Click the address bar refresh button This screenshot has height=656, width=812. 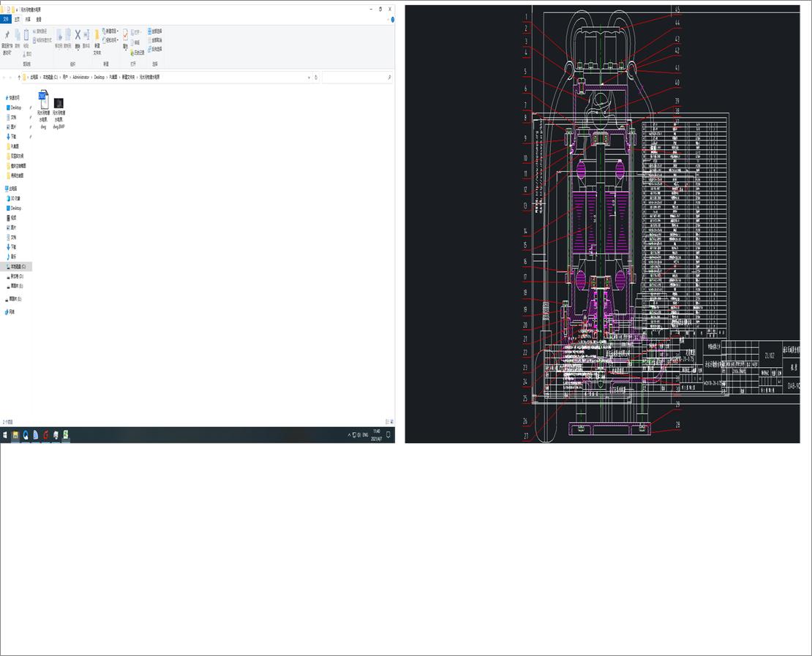pyautogui.click(x=316, y=77)
